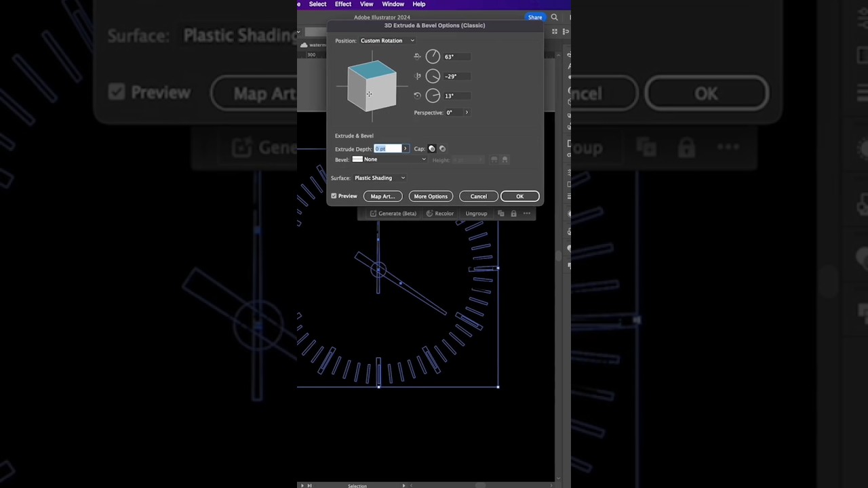Click Generate (Beta) in the taskbar
This screenshot has width=868, height=488.
393,213
